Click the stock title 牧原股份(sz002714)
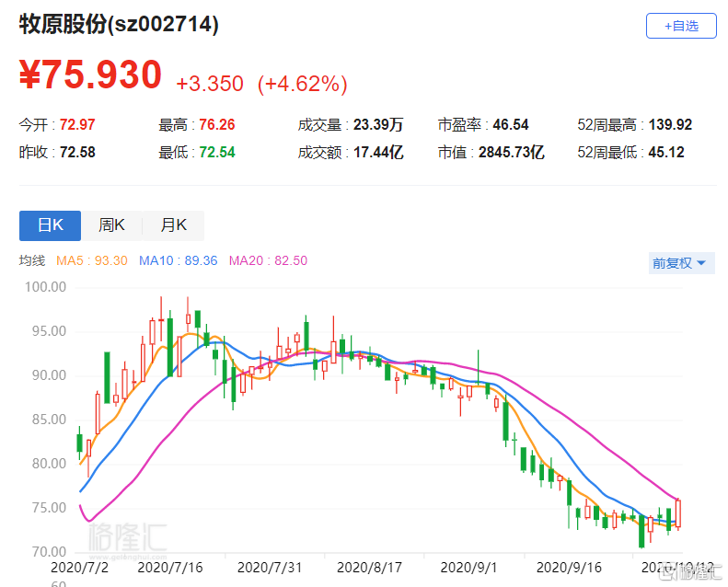The image size is (728, 587). pos(119,24)
